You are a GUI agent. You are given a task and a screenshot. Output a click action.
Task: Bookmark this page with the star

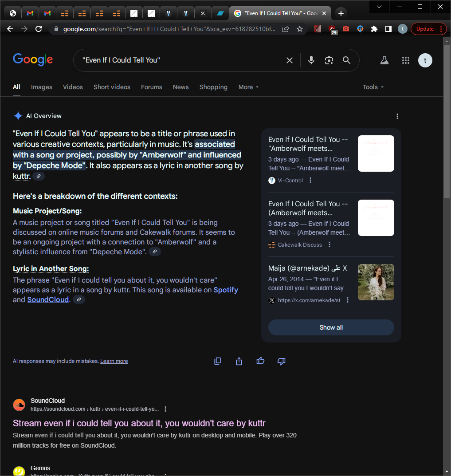(300, 29)
